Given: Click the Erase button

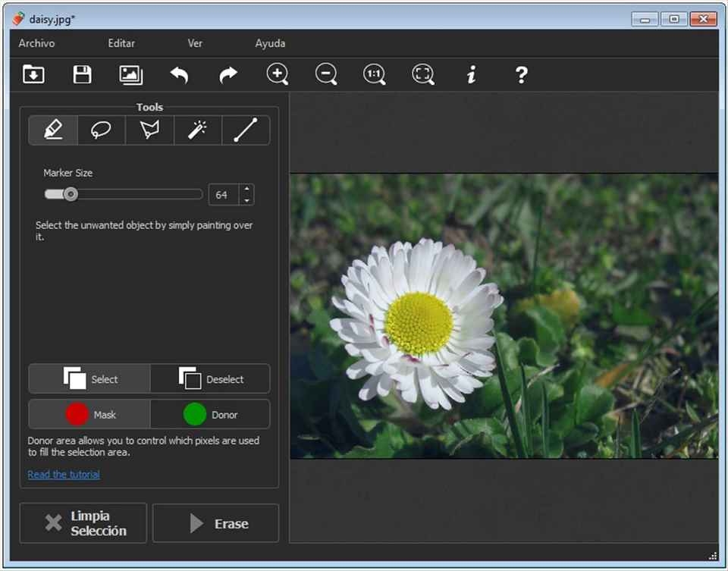Looking at the screenshot, I should pos(216,523).
